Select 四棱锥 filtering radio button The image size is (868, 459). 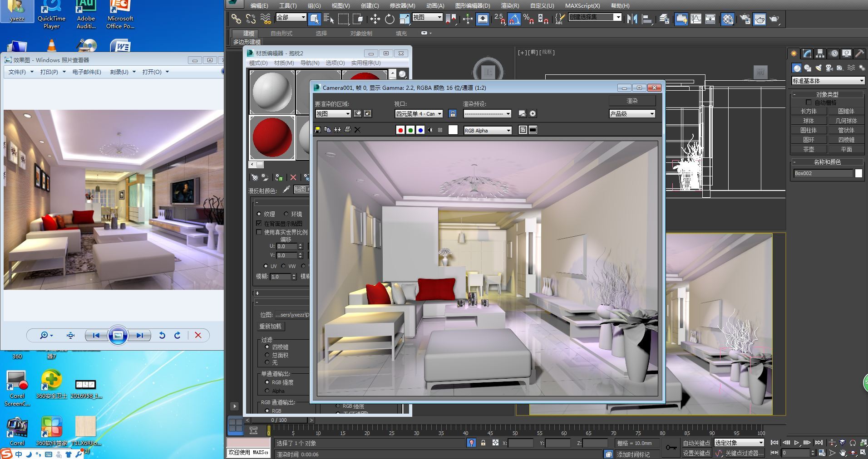(267, 347)
